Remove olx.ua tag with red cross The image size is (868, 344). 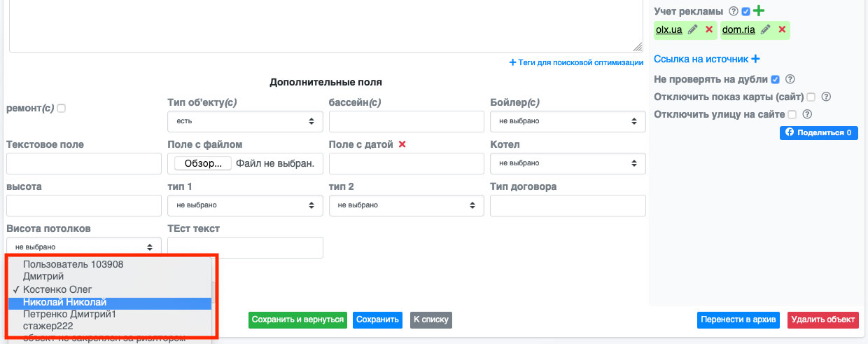[x=709, y=29]
